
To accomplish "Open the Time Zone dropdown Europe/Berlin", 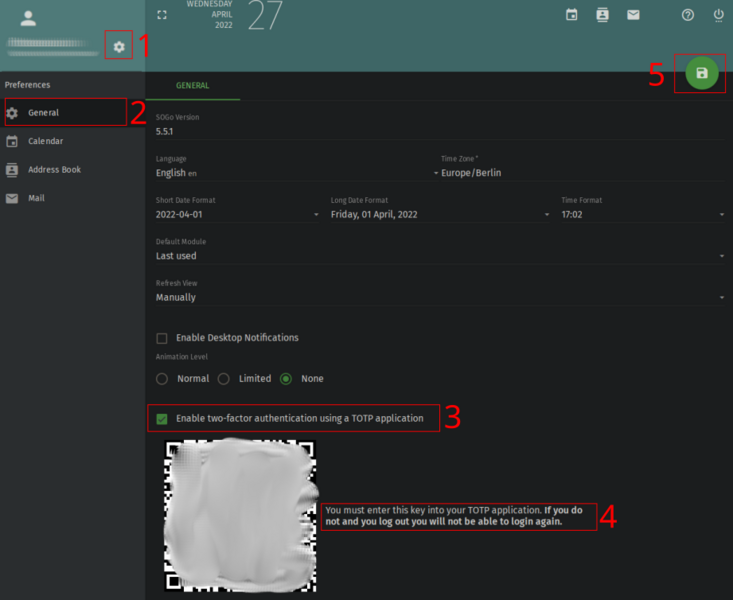I will pos(582,173).
